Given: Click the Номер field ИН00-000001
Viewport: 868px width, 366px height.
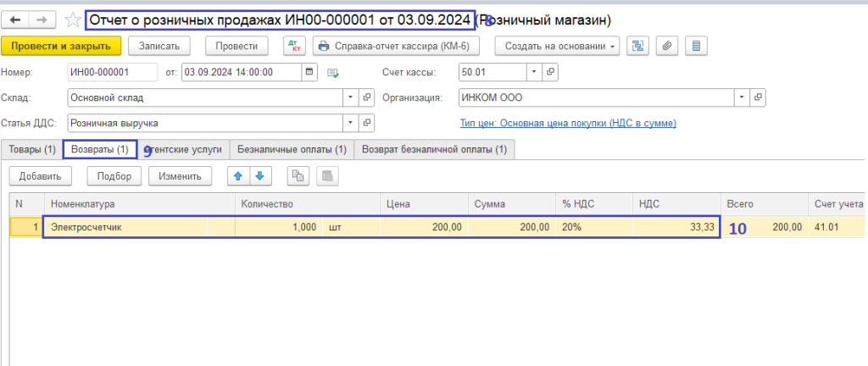Looking at the screenshot, I should [113, 72].
